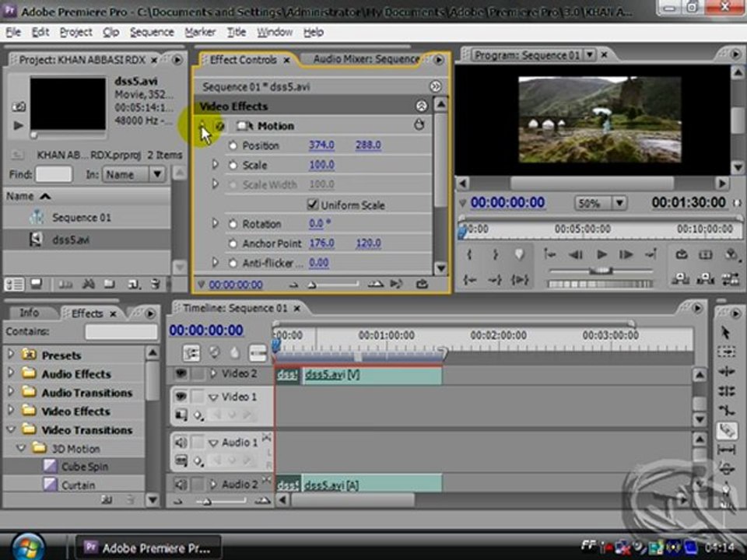Select the Razor tool
747x560 pixels.
(726, 430)
